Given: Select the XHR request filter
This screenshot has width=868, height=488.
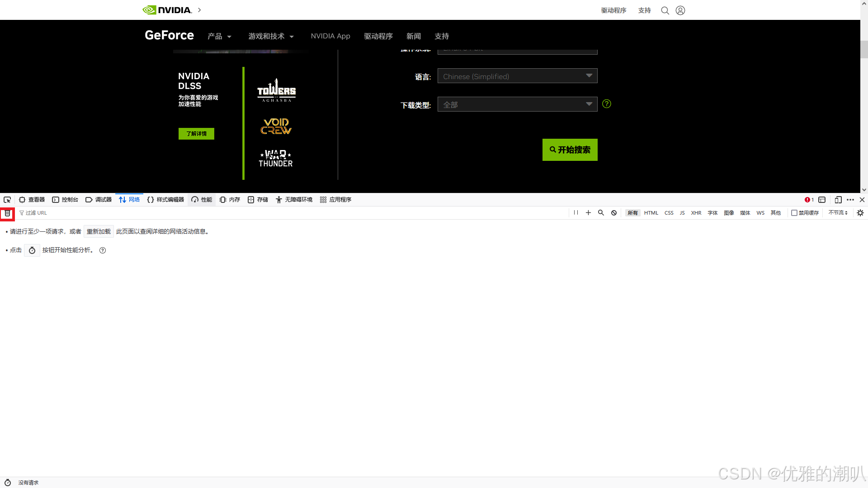Looking at the screenshot, I should 696,213.
